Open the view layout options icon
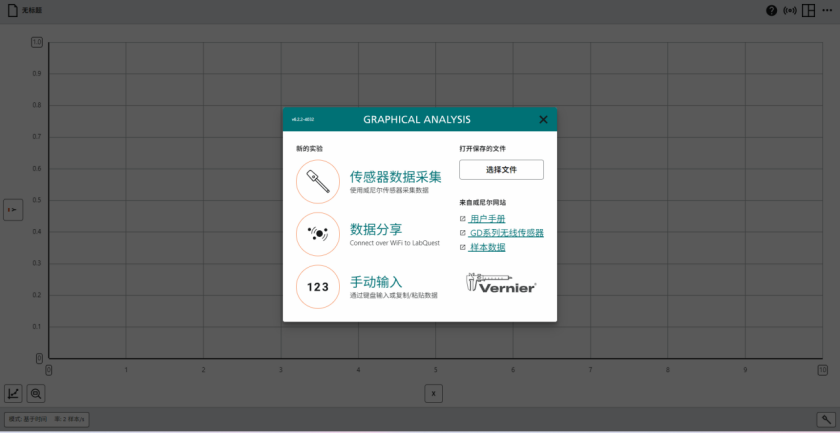This screenshot has height=433, width=840. [808, 11]
